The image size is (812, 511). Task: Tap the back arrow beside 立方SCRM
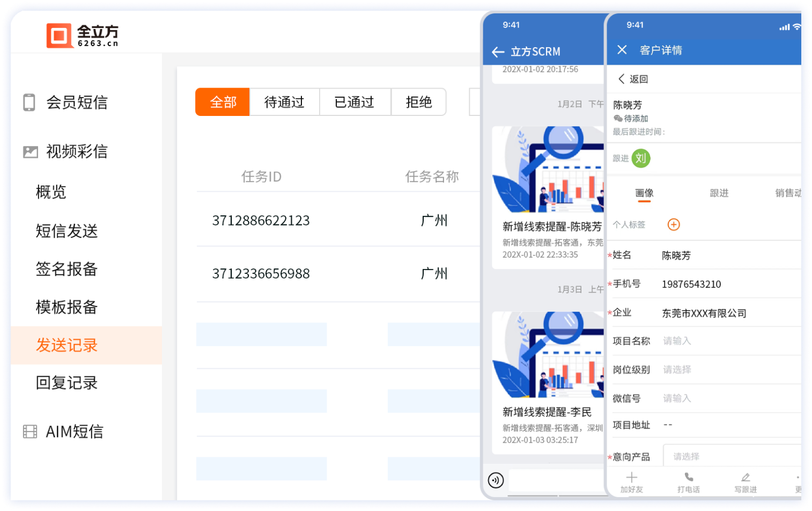498,52
